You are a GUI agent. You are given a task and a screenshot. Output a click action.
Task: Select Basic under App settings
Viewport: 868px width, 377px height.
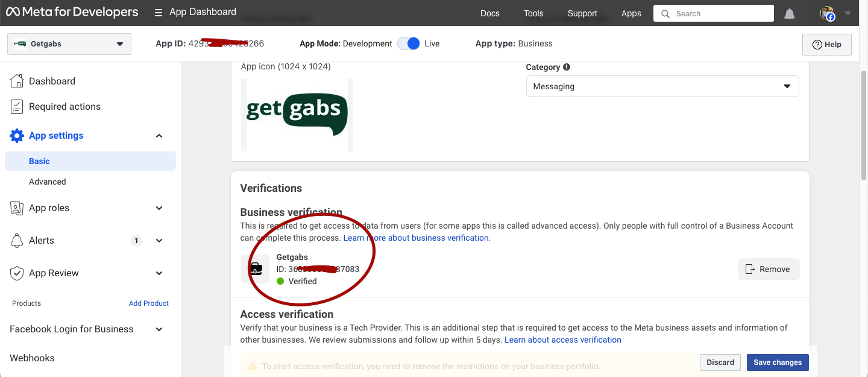click(90, 161)
